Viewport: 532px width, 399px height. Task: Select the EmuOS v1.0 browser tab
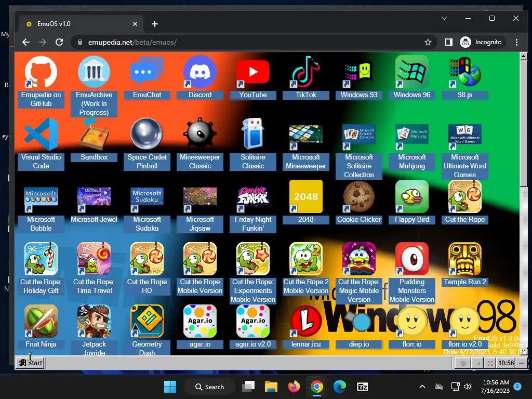pyautogui.click(x=82, y=24)
